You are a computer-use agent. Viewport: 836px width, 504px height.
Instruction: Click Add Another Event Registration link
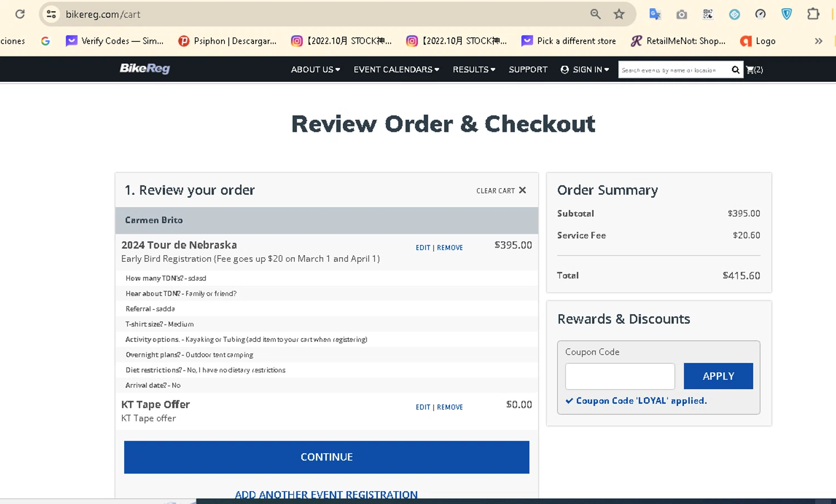pos(326,495)
